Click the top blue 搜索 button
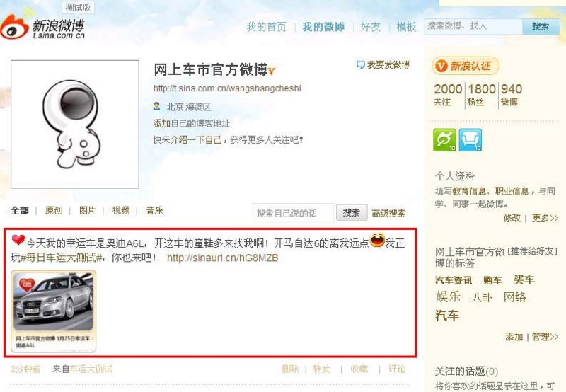Screen dimensions: 566x392 pyautogui.click(x=541, y=26)
